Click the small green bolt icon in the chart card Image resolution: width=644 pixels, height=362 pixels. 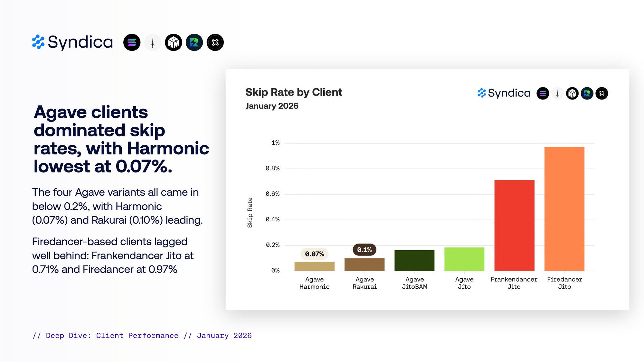[587, 93]
